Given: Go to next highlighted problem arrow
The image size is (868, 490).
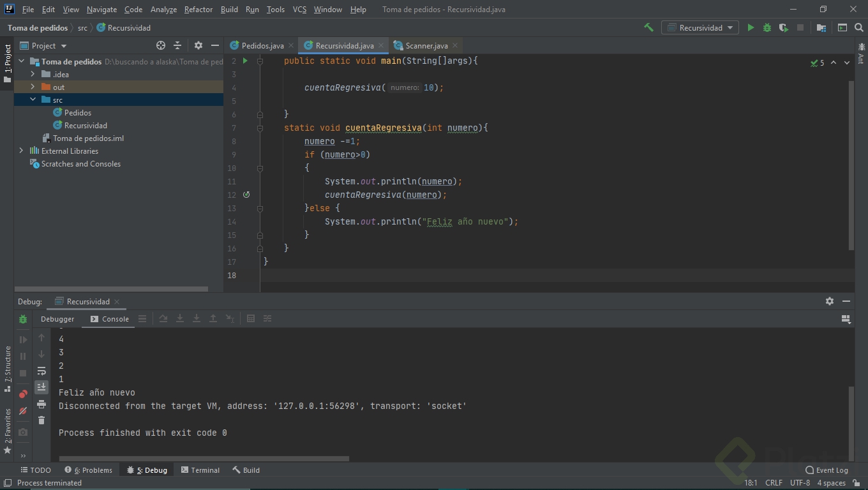Looking at the screenshot, I should 847,63.
